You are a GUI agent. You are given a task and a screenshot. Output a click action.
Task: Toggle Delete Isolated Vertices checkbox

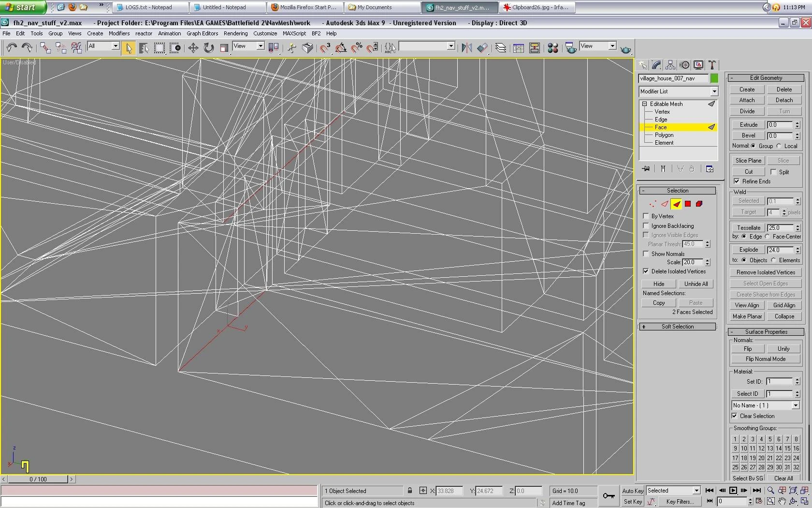click(x=646, y=271)
